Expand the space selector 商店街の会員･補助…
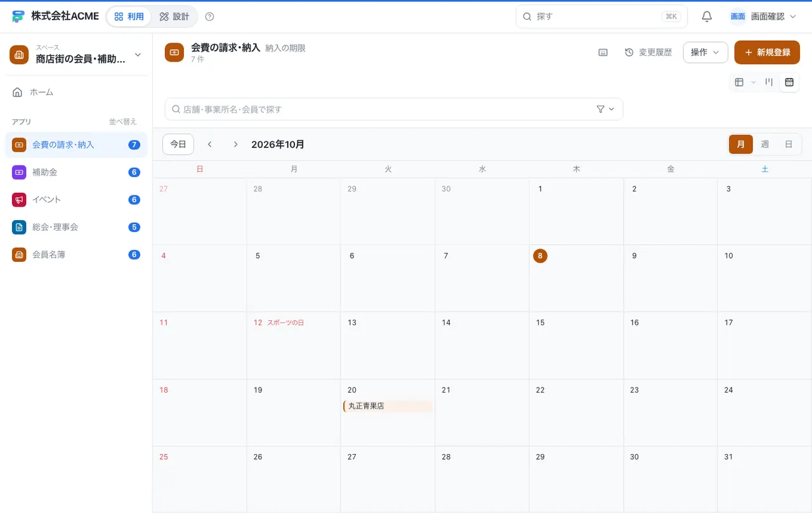Viewport: 812px width, 513px height. [x=76, y=55]
